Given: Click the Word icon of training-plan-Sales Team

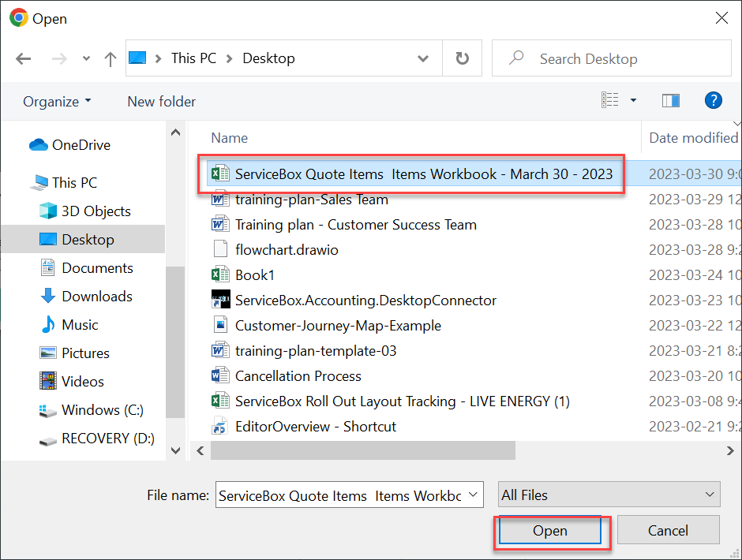Looking at the screenshot, I should click(x=220, y=199).
